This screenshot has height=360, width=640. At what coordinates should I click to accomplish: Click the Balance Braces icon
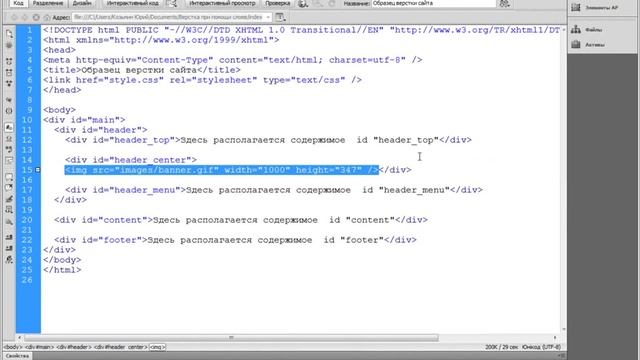9,111
